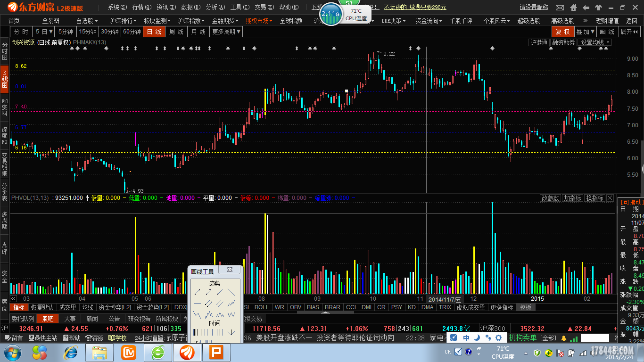Open the green 360 browser taskbar icon
The width and height of the screenshot is (644, 362).
(x=158, y=352)
